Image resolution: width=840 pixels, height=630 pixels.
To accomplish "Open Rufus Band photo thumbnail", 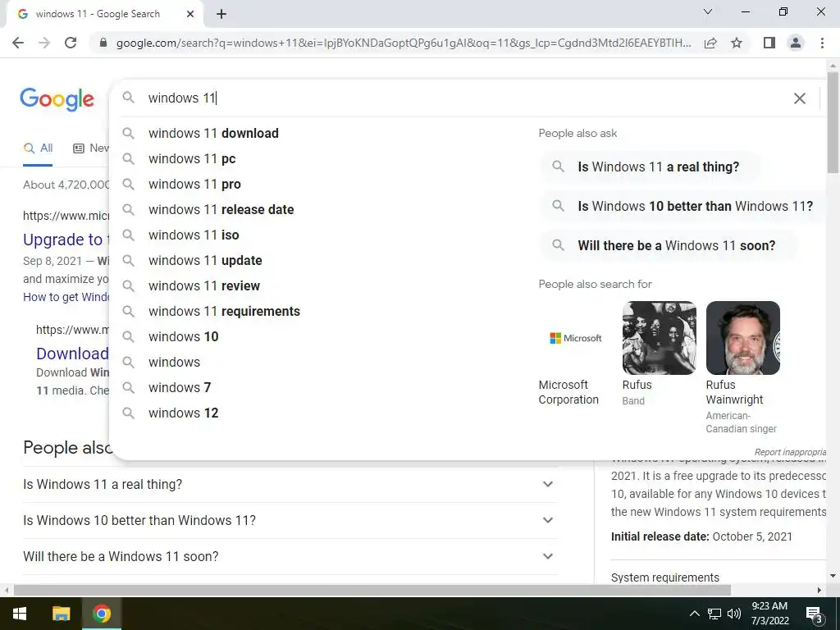I will click(x=659, y=338).
